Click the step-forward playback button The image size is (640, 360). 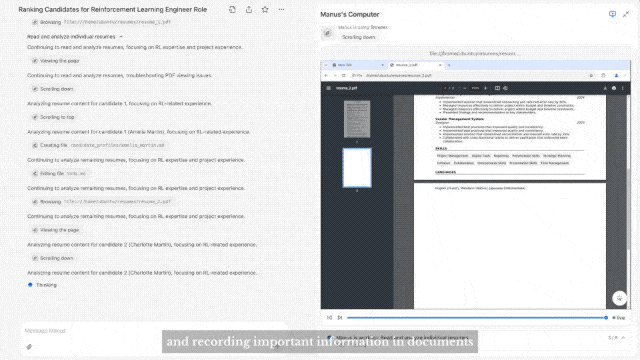[x=340, y=318]
